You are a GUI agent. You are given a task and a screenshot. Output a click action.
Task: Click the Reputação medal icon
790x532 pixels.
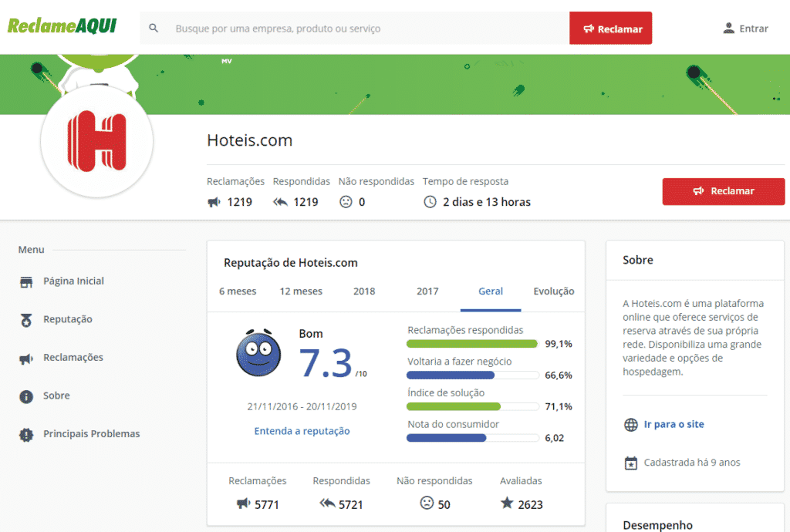point(26,320)
